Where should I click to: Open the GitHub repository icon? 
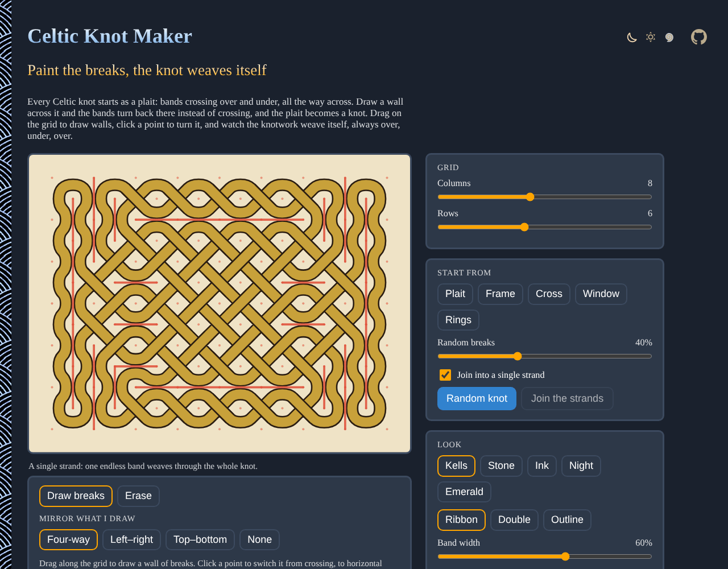pyautogui.click(x=699, y=37)
